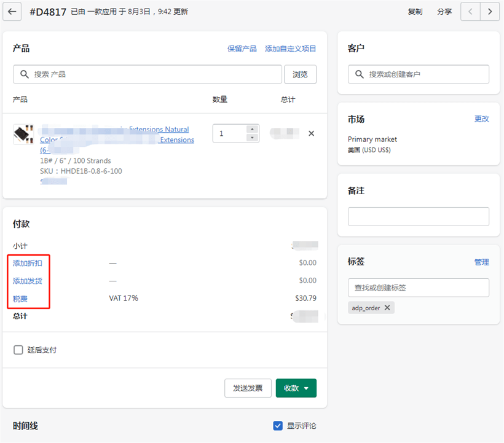
Task: Click the $30.79 tax amount
Action: pos(305,298)
